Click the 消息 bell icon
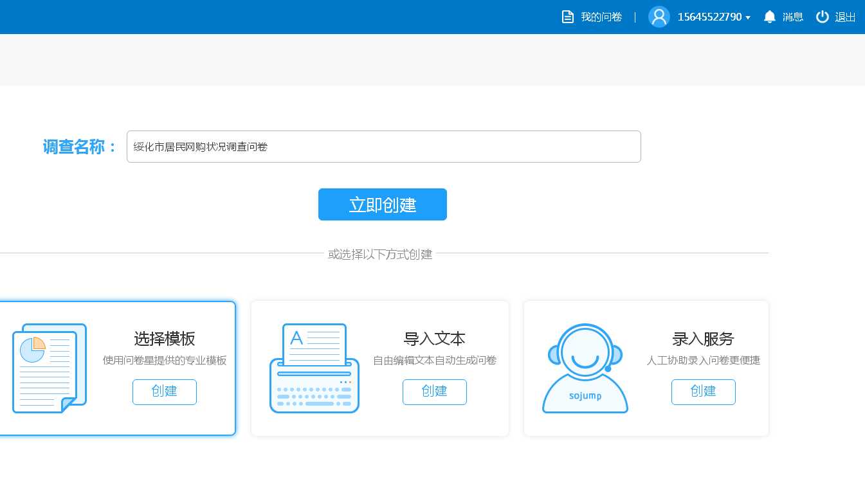Viewport: 865px width, 504px height. pyautogui.click(x=769, y=17)
